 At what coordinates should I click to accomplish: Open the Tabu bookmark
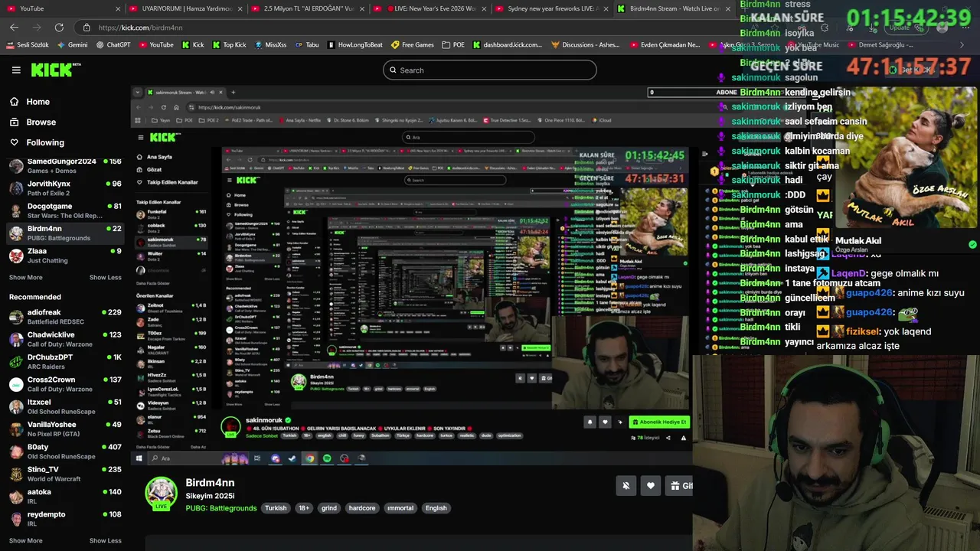[x=307, y=45]
